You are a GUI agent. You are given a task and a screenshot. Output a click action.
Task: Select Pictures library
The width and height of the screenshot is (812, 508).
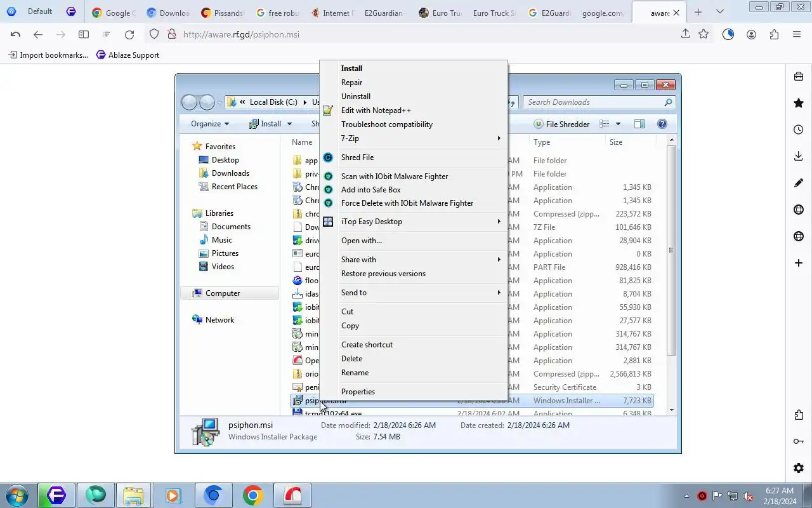tap(225, 253)
